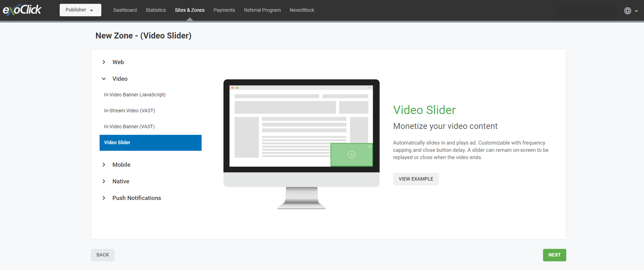Click the Native category label

121,181
